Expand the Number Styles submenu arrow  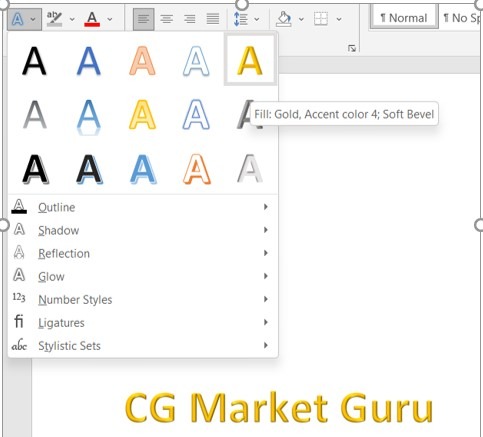tap(266, 299)
